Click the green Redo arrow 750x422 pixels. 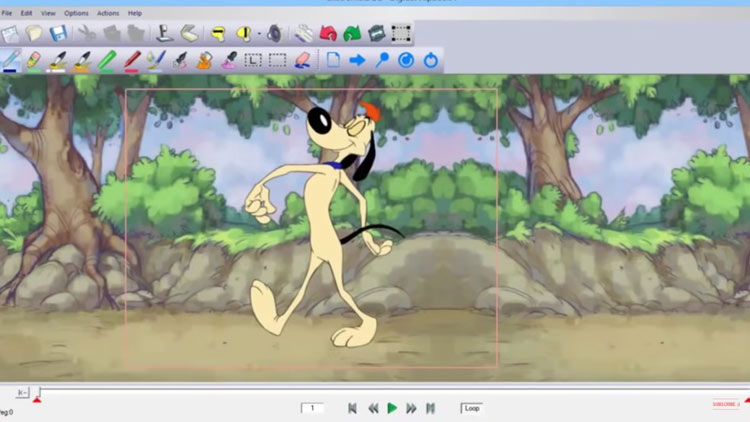pyautogui.click(x=353, y=34)
